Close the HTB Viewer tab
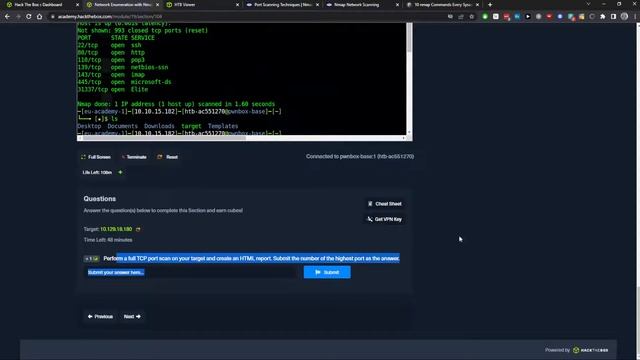Image resolution: width=640 pixels, height=360 pixels. (x=238, y=4)
